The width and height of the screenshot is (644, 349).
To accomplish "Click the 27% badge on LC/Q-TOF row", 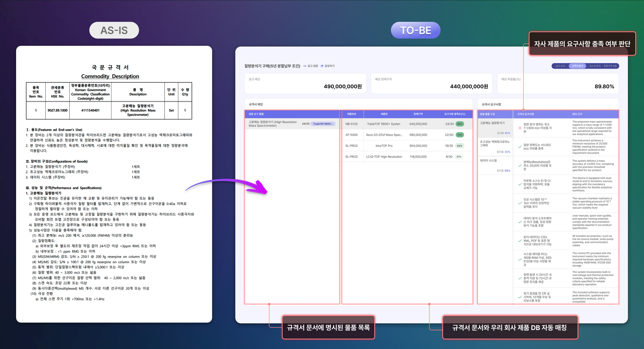I will (x=459, y=157).
